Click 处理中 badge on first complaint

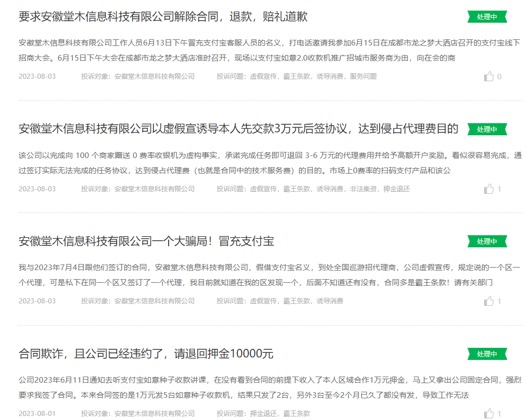487,17
